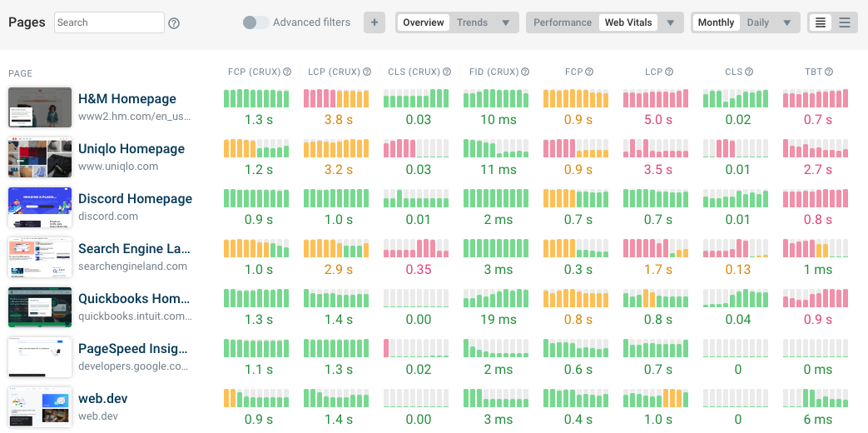Click Search Engine Land lab LCP 1.7 s

point(657,270)
